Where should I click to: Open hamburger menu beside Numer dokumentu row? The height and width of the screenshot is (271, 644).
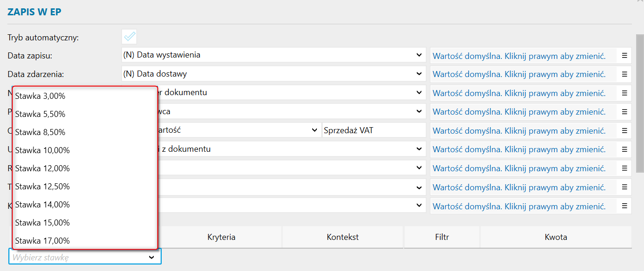pyautogui.click(x=624, y=93)
